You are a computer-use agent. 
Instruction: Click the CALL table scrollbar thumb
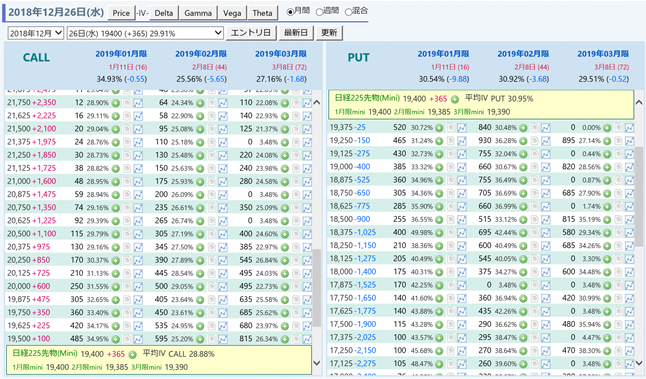[316, 288]
